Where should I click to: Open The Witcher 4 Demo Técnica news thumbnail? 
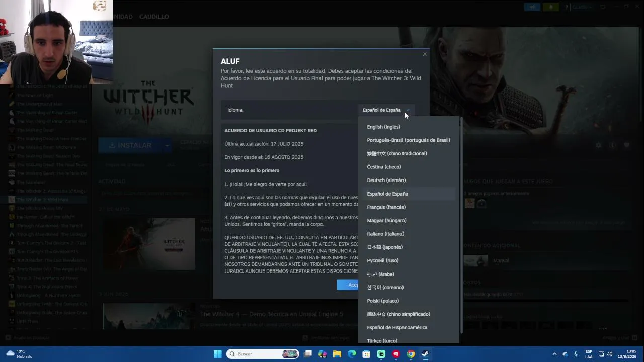click(149, 316)
